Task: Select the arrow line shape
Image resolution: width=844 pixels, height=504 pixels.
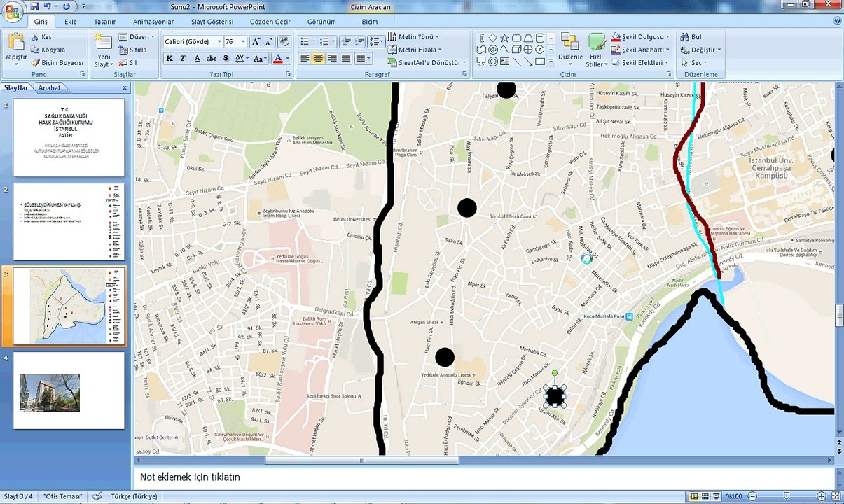Action: pos(528,62)
